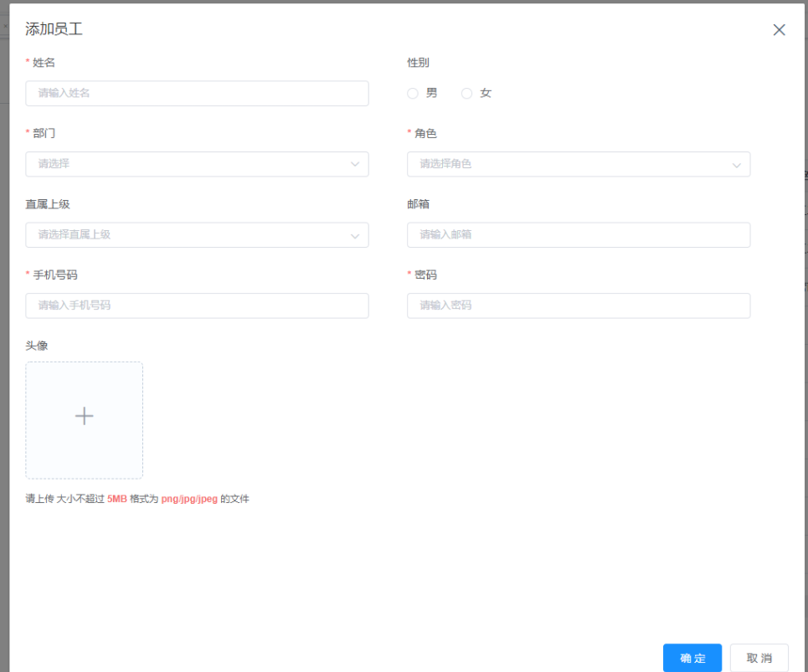Screen dimensions: 808x672
Task: Click the 添加员工 dialog title
Action: (x=54, y=29)
